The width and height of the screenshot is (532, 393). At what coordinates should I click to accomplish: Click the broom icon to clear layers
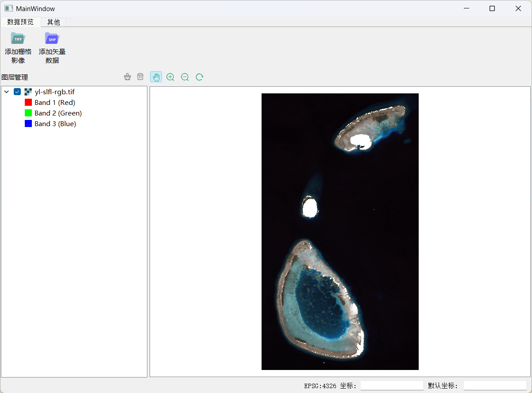(127, 77)
